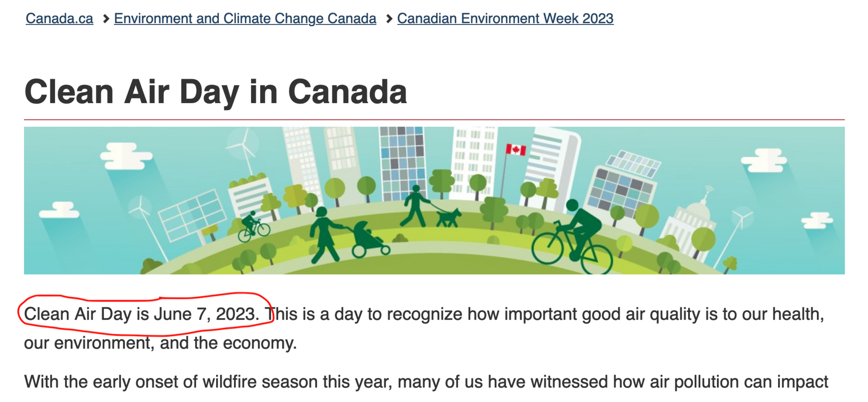Go to Environment and Climate Change Canada
This screenshot has height=402, width=868.
pyautogui.click(x=245, y=19)
